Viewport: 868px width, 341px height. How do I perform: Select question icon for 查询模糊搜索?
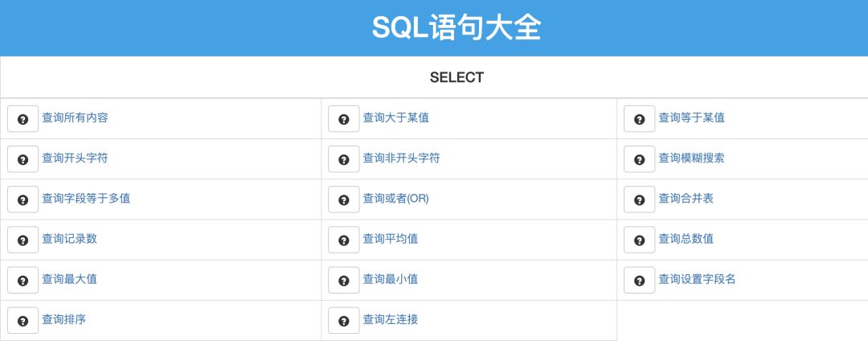point(640,159)
